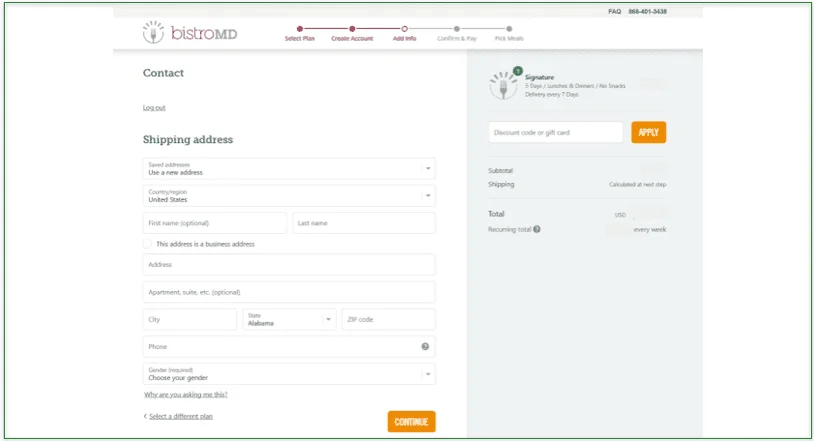Click the Address input field
This screenshot has height=441, width=814.
[x=289, y=264]
